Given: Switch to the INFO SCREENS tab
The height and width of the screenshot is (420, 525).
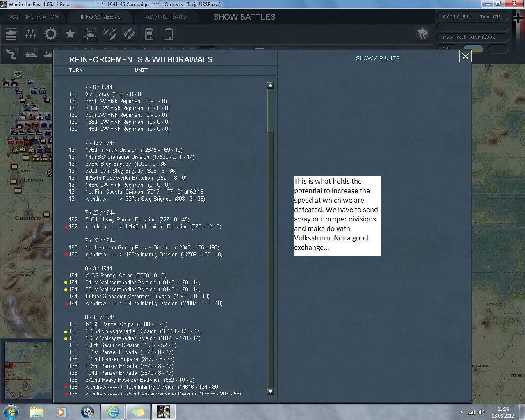Looking at the screenshot, I should point(100,17).
